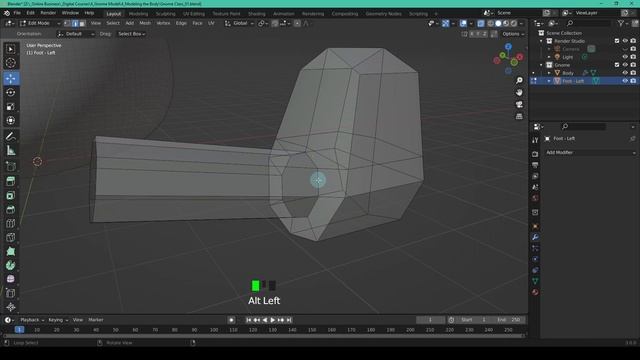Expand the Body object in outliner
Image resolution: width=640 pixels, height=360 pixels.
click(549, 73)
